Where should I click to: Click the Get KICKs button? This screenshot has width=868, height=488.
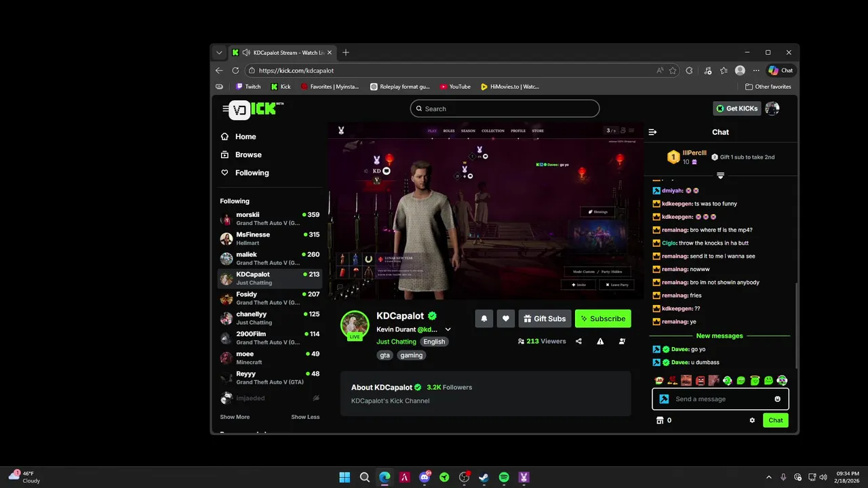[736, 108]
